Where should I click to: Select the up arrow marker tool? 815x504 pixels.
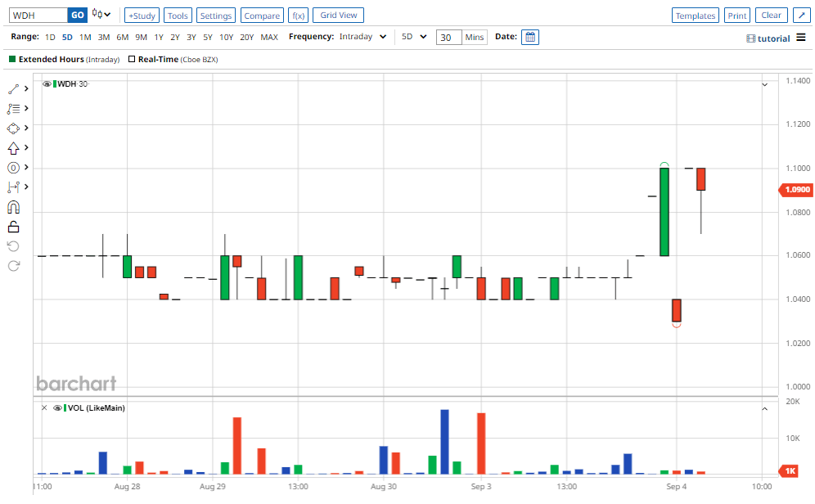click(14, 148)
